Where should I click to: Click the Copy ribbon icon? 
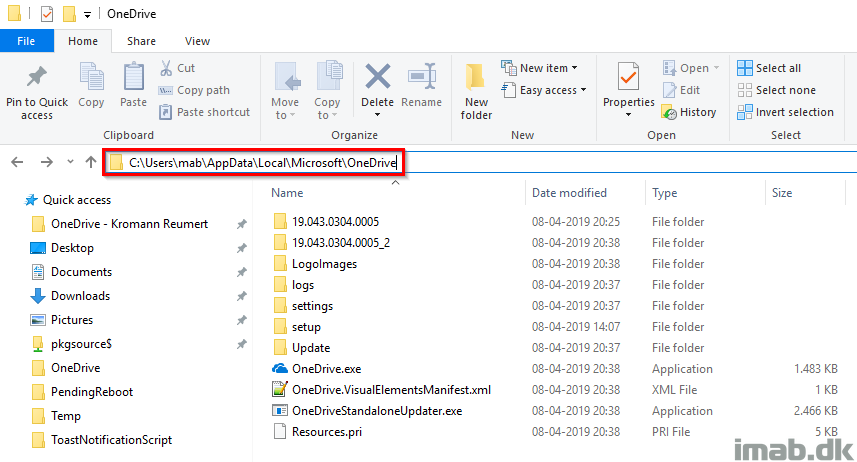pyautogui.click(x=91, y=76)
